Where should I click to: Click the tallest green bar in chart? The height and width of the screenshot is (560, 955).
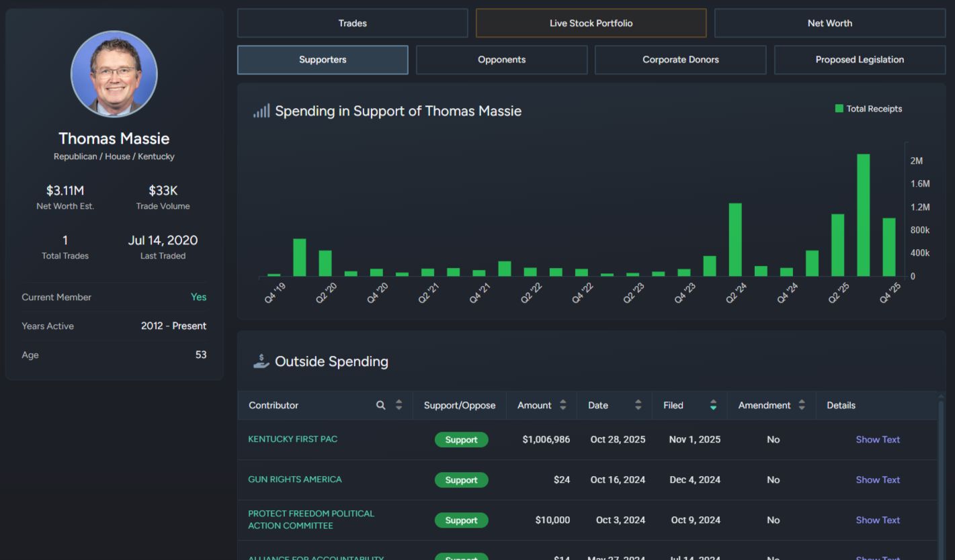pyautogui.click(x=863, y=215)
